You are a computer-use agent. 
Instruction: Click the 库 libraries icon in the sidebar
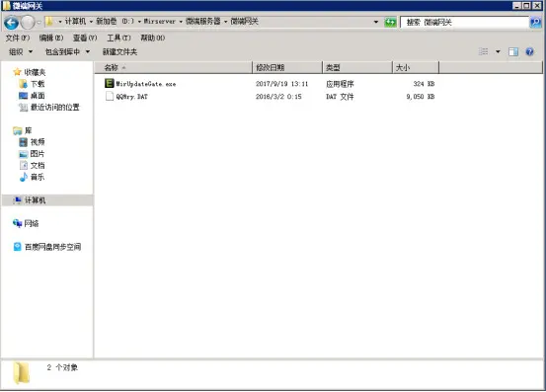click(x=18, y=131)
